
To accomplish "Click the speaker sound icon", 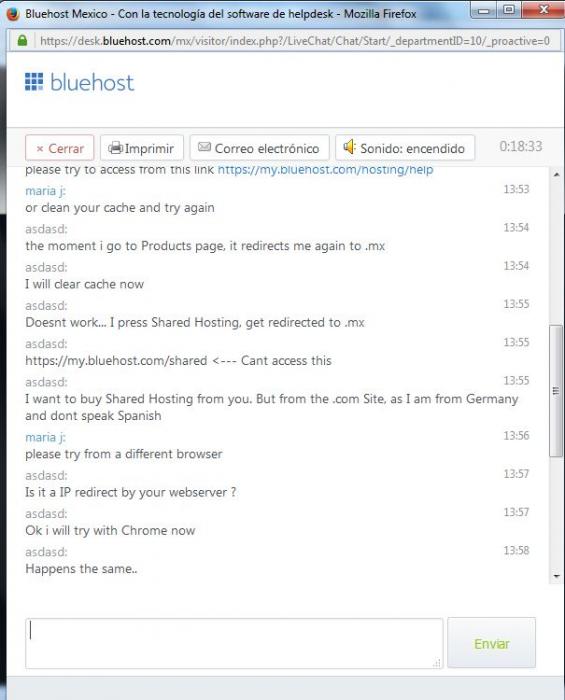I will click(349, 146).
